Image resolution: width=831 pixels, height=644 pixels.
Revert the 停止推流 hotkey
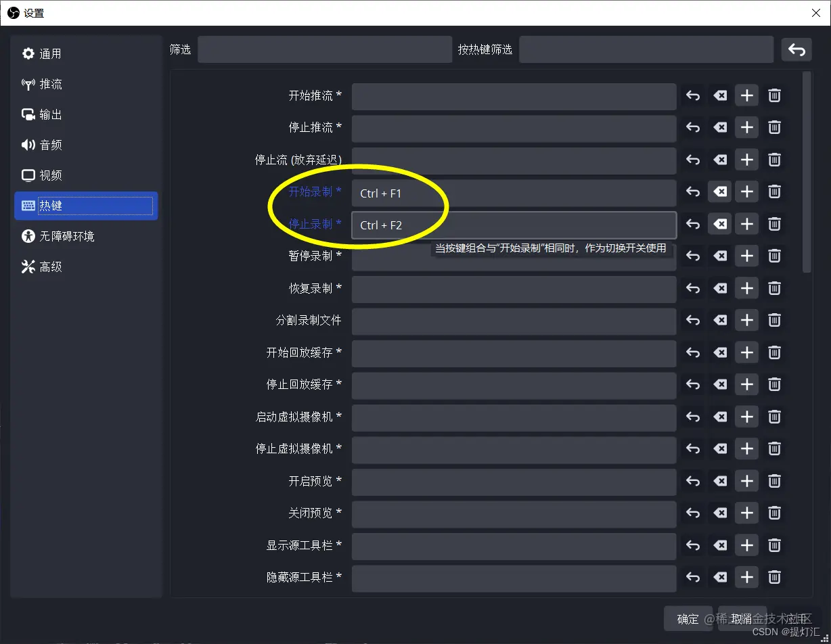point(693,128)
